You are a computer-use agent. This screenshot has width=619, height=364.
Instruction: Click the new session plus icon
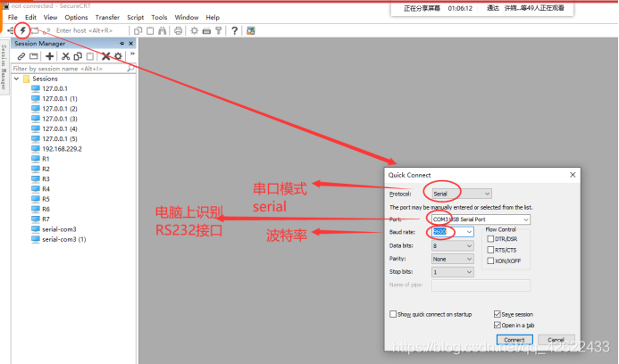[49, 56]
